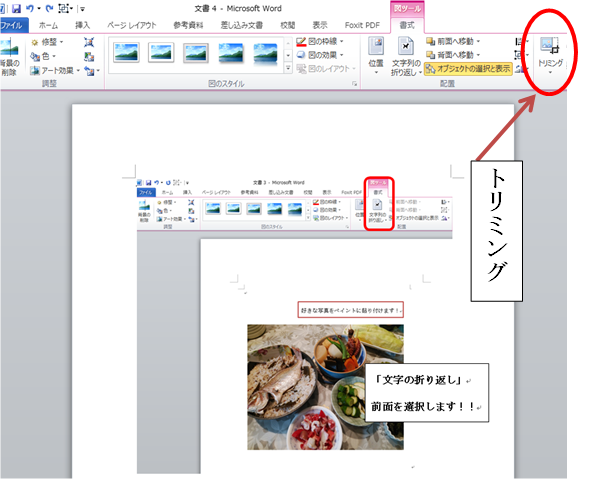Apply the second picture style thumbnail
592x484 pixels.
click(161, 52)
